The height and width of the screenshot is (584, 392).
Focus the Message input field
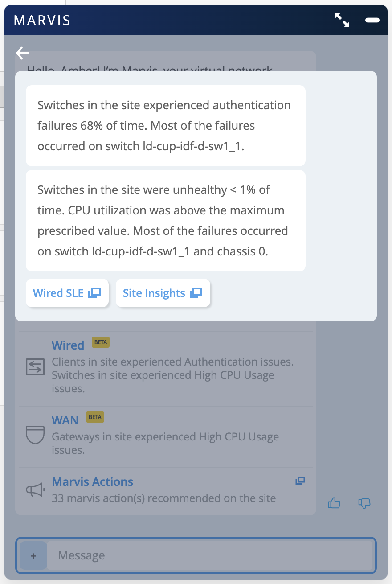coord(209,555)
